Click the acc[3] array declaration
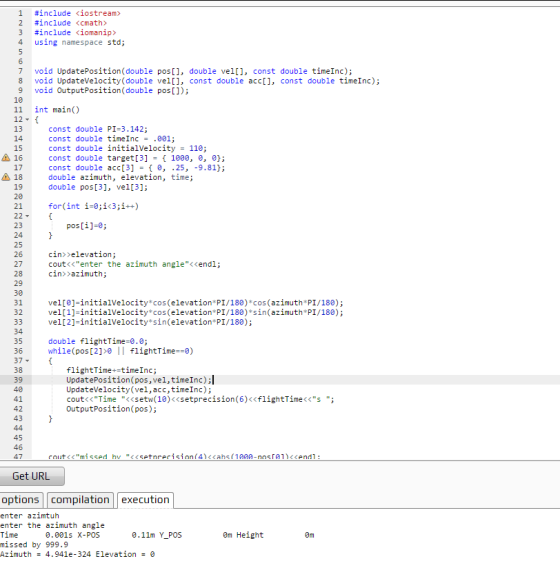This screenshot has width=560, height=570. (137, 168)
